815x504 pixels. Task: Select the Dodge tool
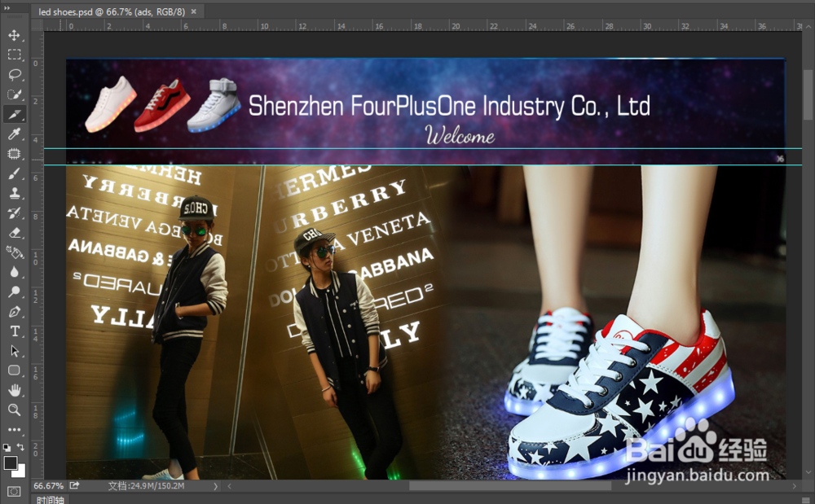[x=14, y=291]
